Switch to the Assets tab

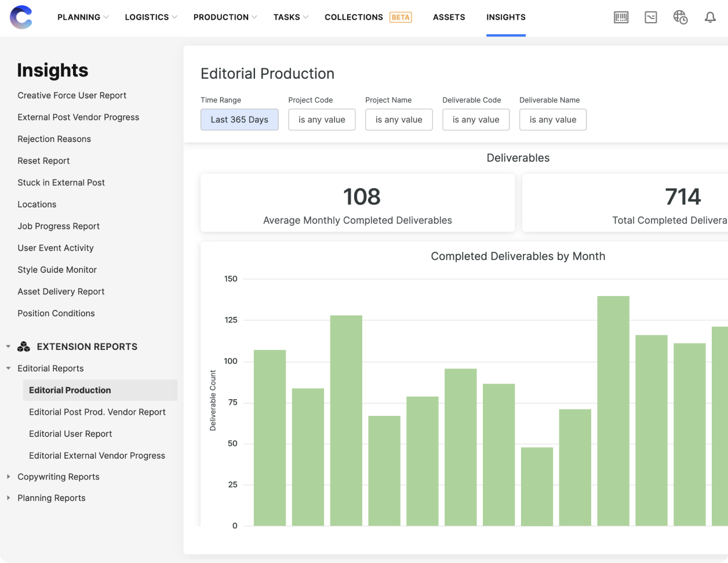[449, 17]
